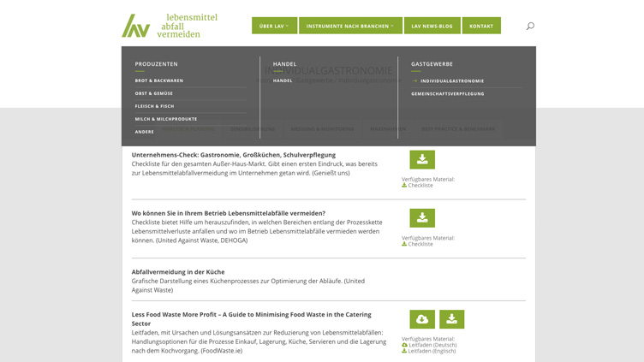The width and height of the screenshot is (644, 362).
Task: Expand Instrumente nach Branchen dropdown
Action: [x=350, y=26]
